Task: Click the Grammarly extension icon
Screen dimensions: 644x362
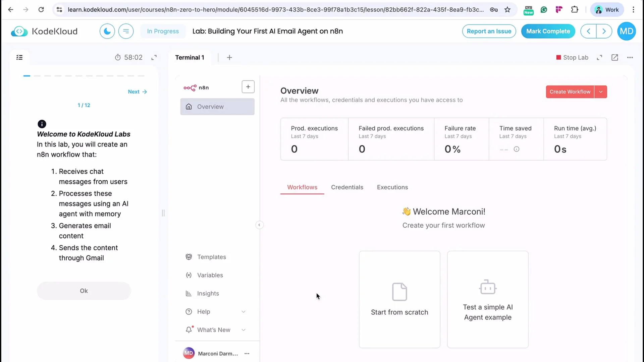Action: click(544, 10)
